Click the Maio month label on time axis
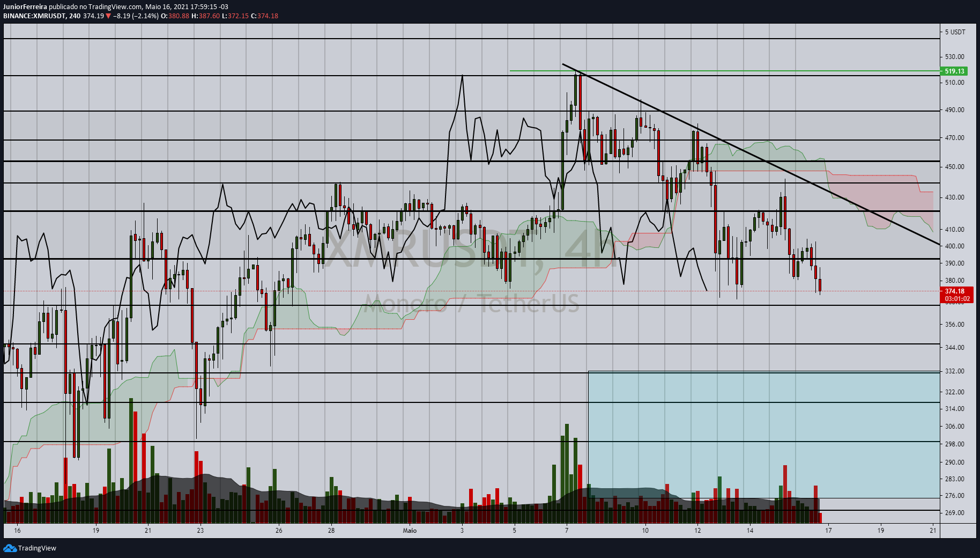980x558 pixels. (410, 530)
